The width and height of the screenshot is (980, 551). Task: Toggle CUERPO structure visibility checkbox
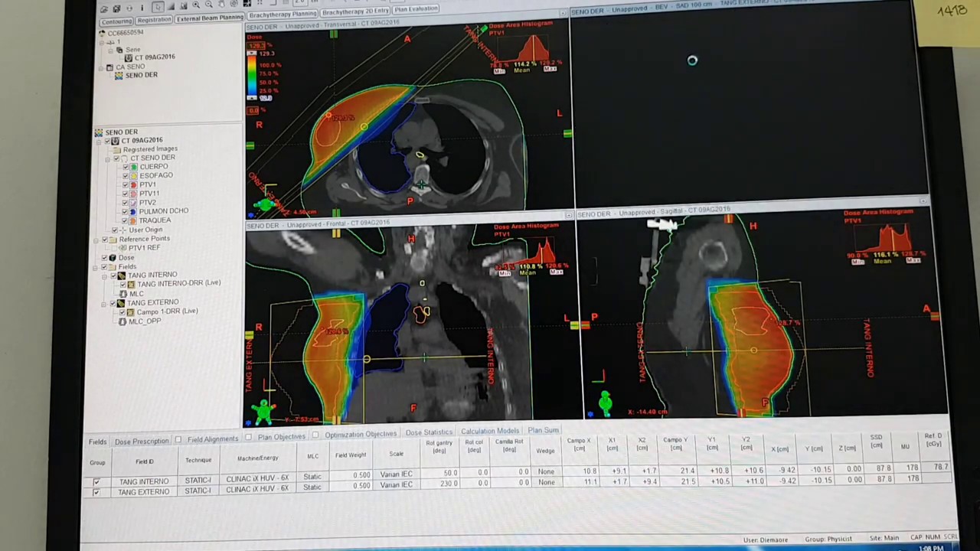(x=125, y=167)
